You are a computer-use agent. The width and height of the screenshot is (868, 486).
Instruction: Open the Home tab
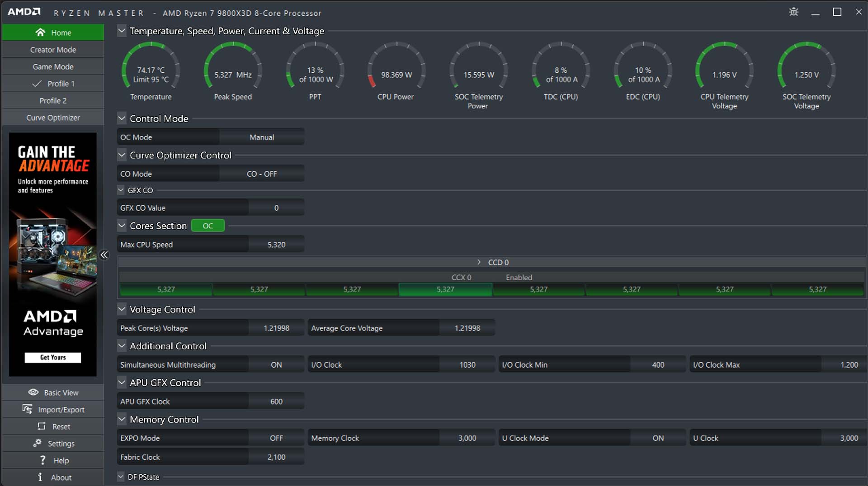tap(53, 33)
